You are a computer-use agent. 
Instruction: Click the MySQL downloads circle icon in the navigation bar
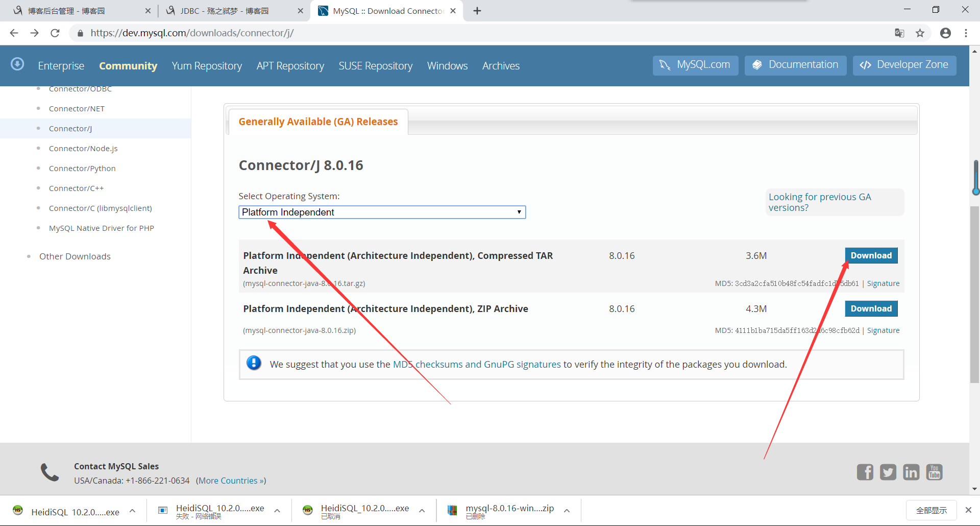click(17, 64)
